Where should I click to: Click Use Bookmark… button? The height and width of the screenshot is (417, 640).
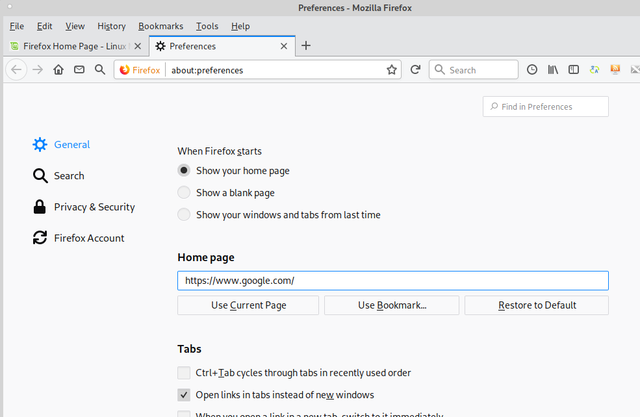(x=392, y=305)
